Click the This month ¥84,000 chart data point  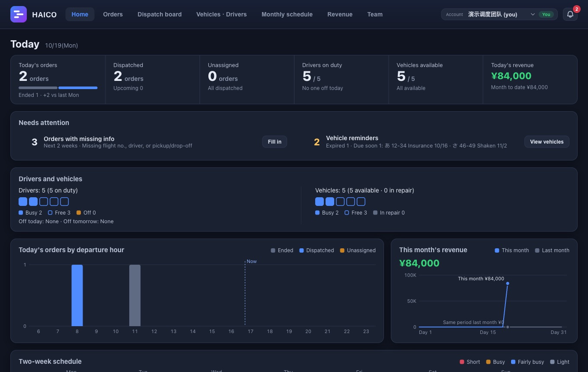(x=508, y=284)
